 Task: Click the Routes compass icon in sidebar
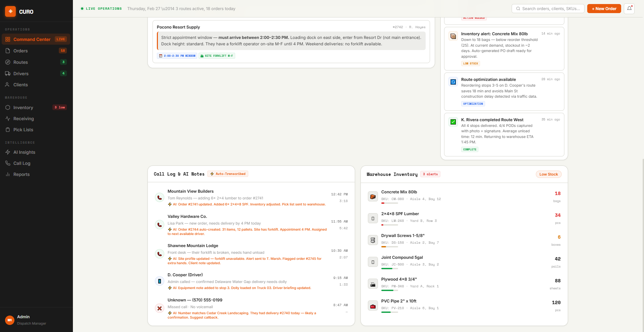pos(8,62)
